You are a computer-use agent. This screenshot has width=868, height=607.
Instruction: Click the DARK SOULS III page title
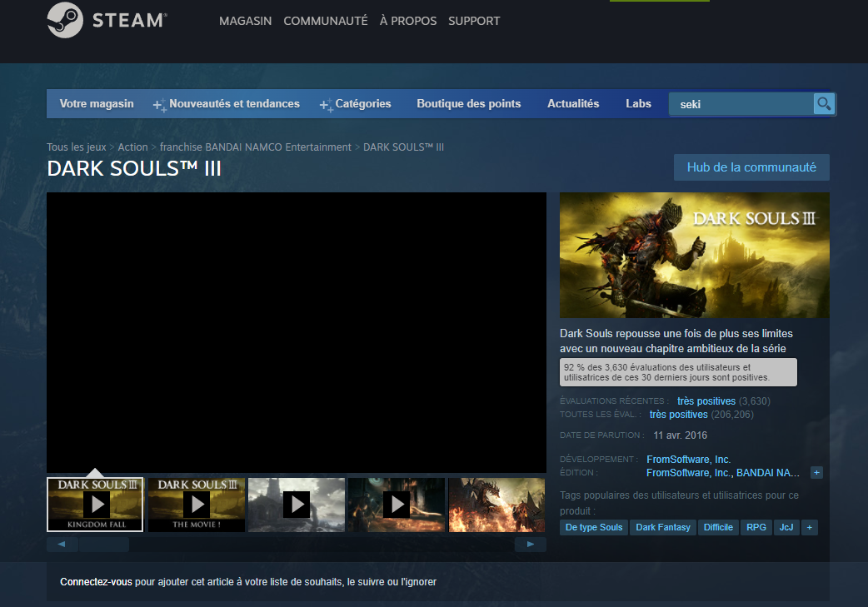(x=134, y=169)
